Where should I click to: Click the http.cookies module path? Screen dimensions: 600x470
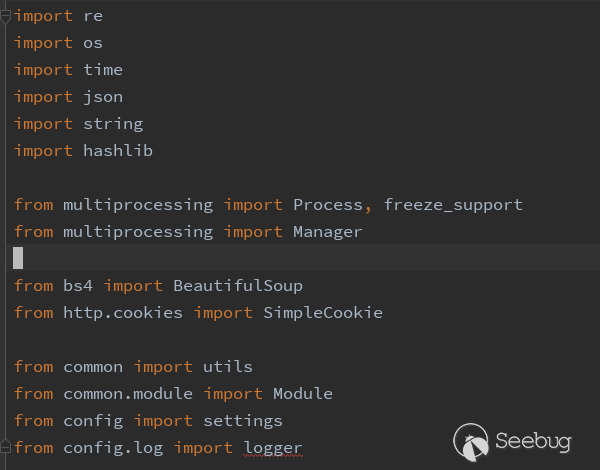pos(123,313)
